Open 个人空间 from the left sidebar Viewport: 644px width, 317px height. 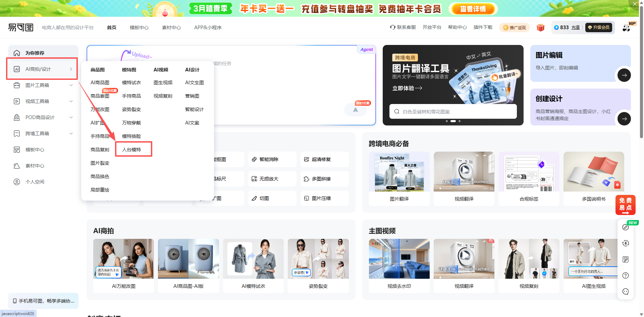(35, 181)
